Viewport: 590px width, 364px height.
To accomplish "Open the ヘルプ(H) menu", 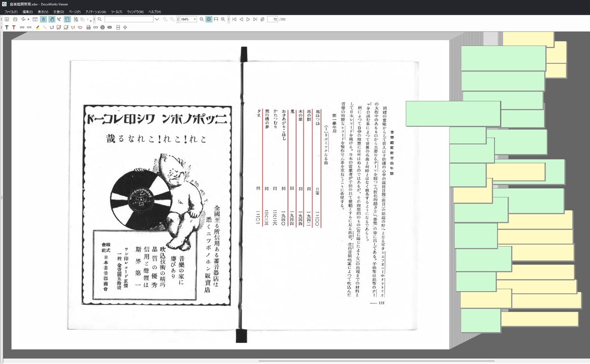I will 155,12.
